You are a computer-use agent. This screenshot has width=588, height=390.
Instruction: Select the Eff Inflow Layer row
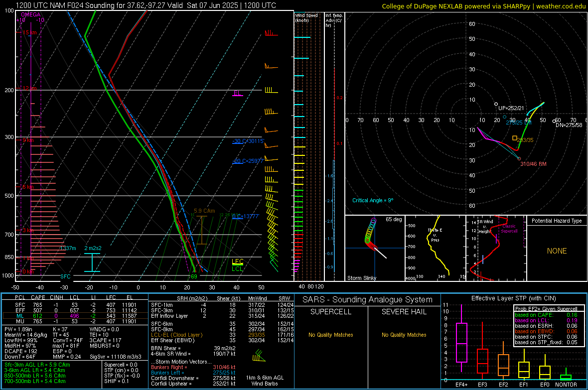click(222, 316)
